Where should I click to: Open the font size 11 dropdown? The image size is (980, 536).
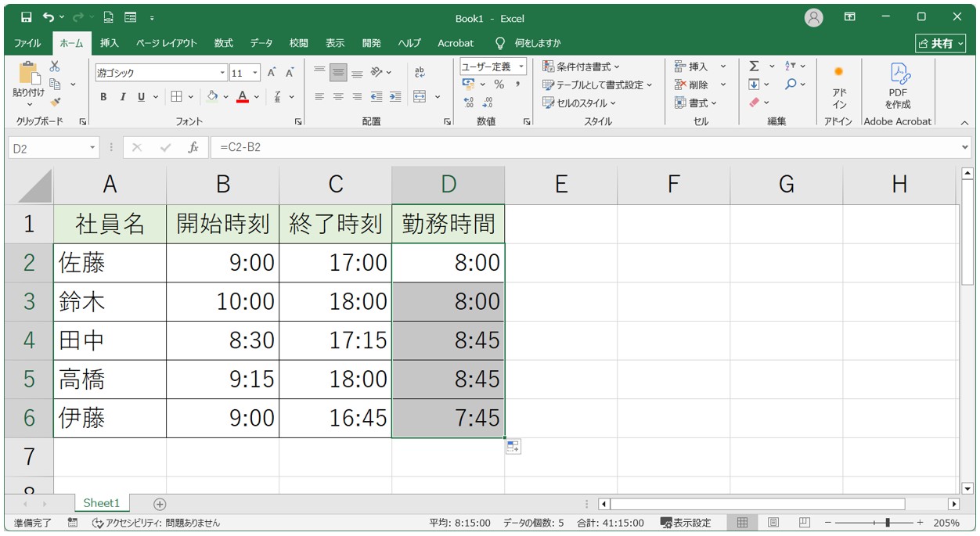[x=257, y=73]
